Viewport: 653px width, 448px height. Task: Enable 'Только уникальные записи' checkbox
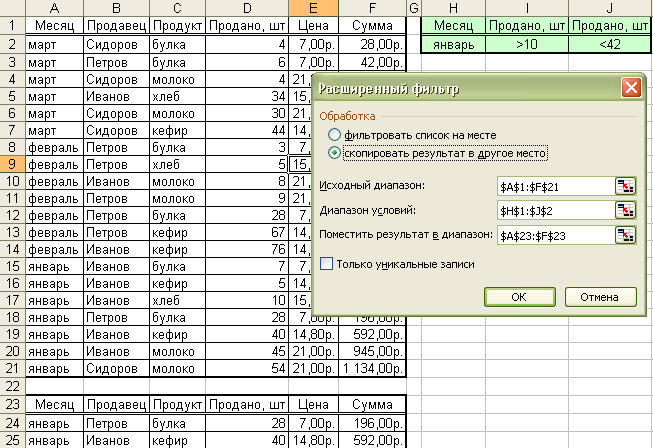coord(326,264)
